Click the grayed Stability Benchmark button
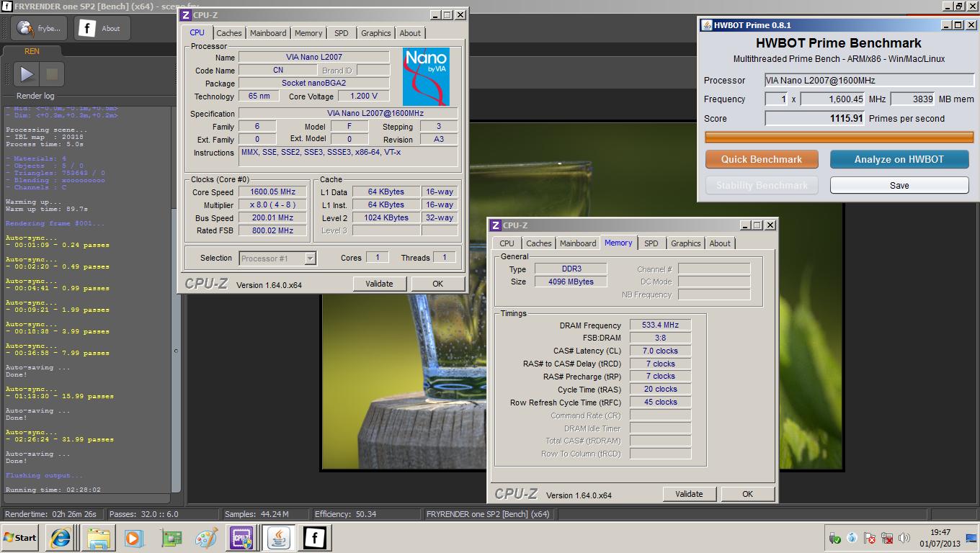Viewport: 980px width, 553px height. 762,185
